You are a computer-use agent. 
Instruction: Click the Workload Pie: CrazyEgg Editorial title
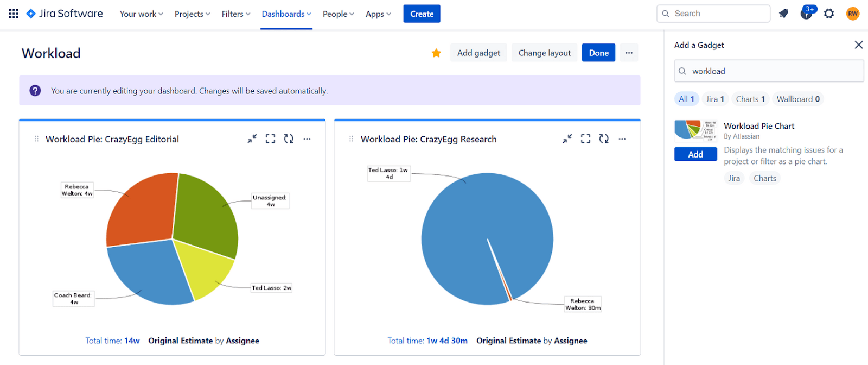point(112,139)
